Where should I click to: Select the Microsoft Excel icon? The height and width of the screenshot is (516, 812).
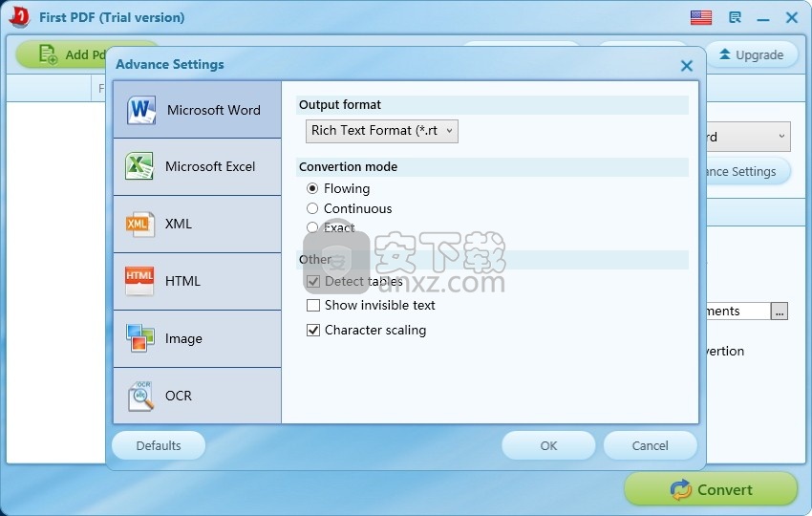click(x=139, y=166)
